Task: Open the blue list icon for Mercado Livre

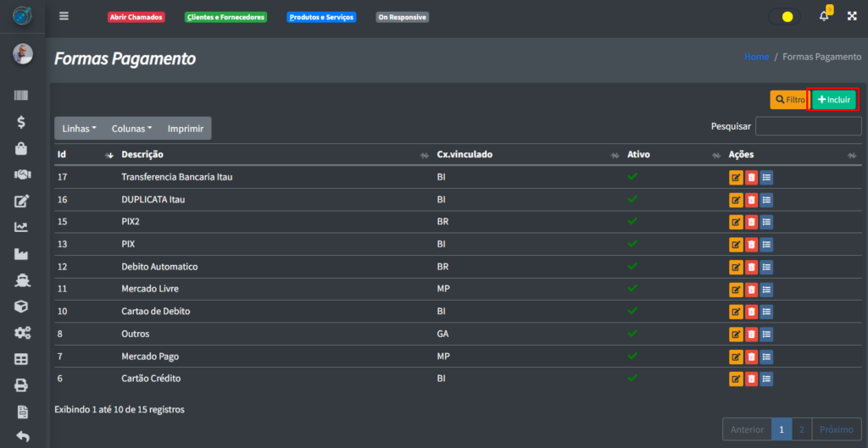Action: tap(766, 289)
